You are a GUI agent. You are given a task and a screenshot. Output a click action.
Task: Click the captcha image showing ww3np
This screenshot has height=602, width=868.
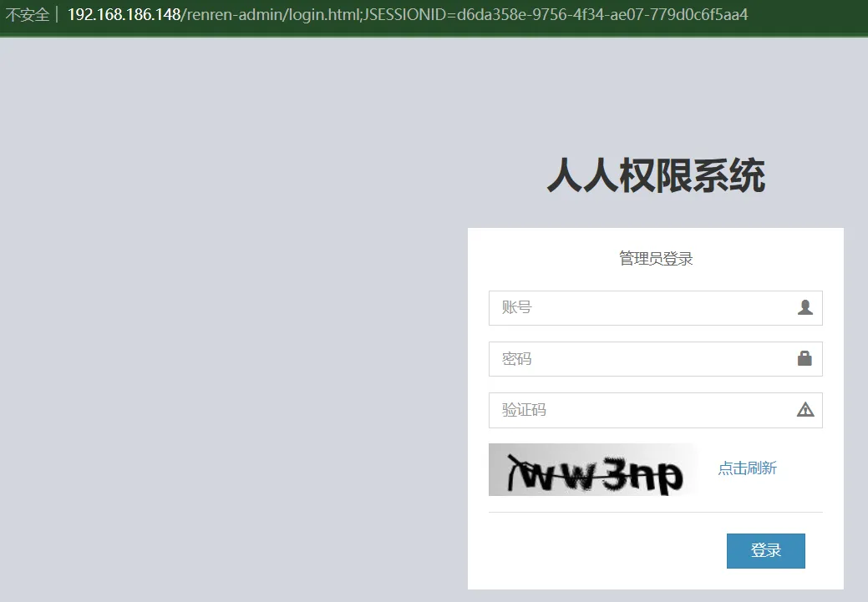(x=592, y=470)
